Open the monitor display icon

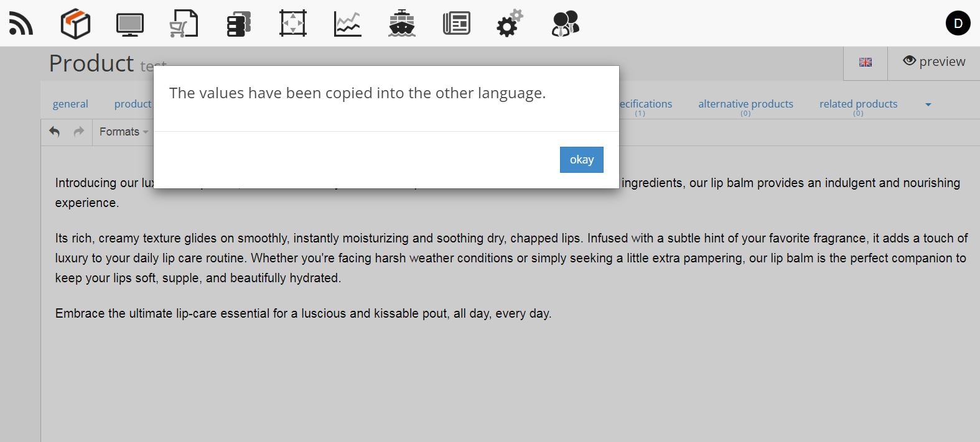point(130,24)
